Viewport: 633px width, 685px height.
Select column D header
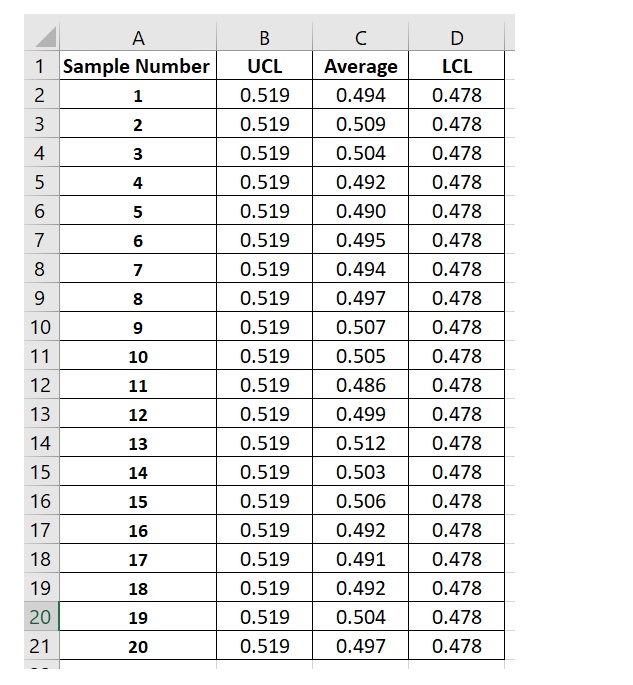(456, 39)
